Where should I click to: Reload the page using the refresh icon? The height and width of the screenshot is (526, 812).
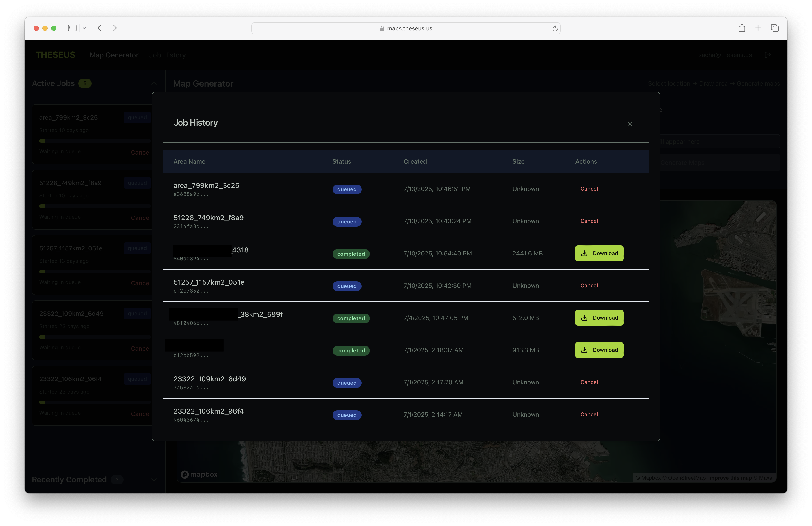pyautogui.click(x=555, y=29)
